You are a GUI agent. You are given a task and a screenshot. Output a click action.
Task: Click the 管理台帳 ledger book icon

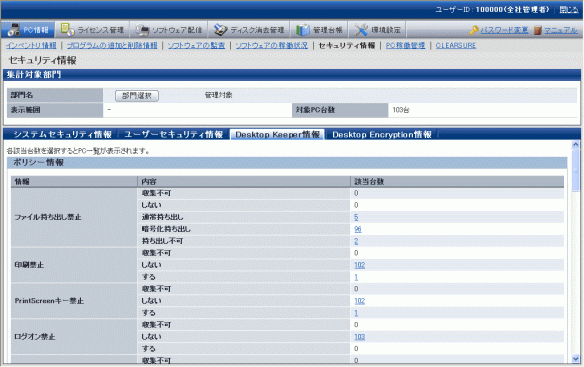pos(303,30)
